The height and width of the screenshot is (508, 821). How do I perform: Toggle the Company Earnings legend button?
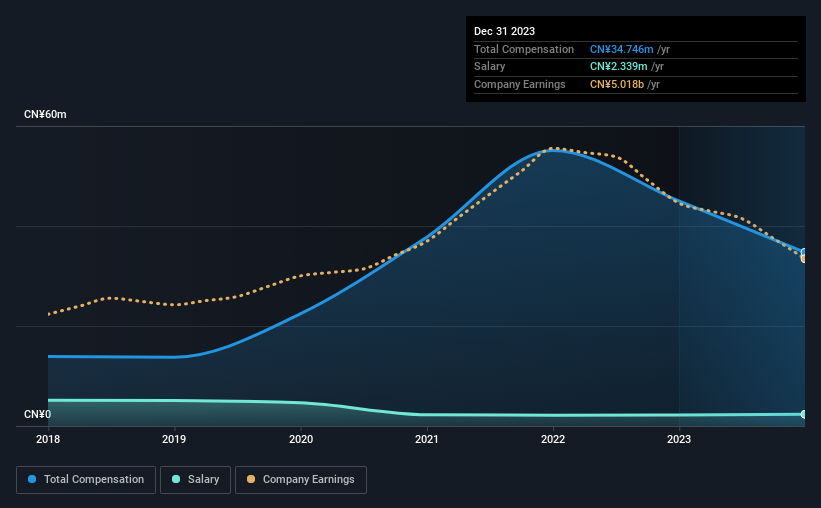pyautogui.click(x=301, y=480)
